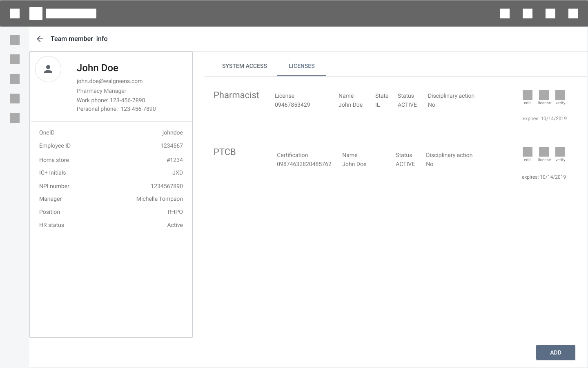Screen dimensions: 588x368
Task: Click the PTCB certification number
Action: (x=304, y=164)
